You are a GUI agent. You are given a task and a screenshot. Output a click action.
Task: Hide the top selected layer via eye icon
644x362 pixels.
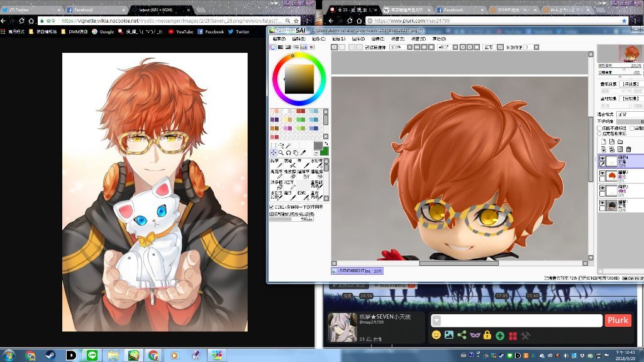coord(602,158)
